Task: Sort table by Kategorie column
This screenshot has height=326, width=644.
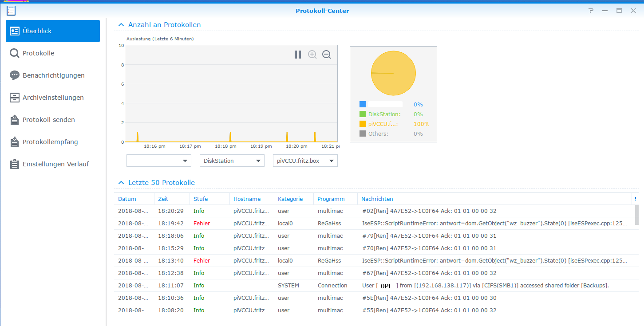Action: tap(294, 199)
